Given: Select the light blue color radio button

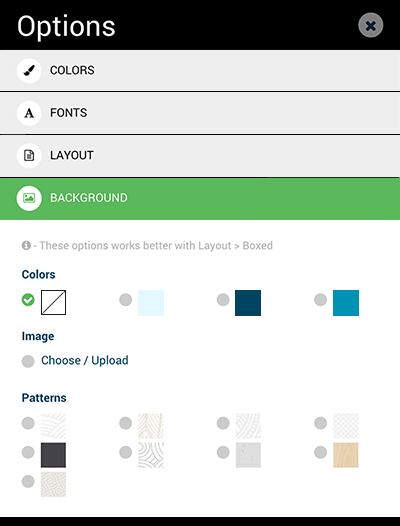Looking at the screenshot, I should pos(126,300).
